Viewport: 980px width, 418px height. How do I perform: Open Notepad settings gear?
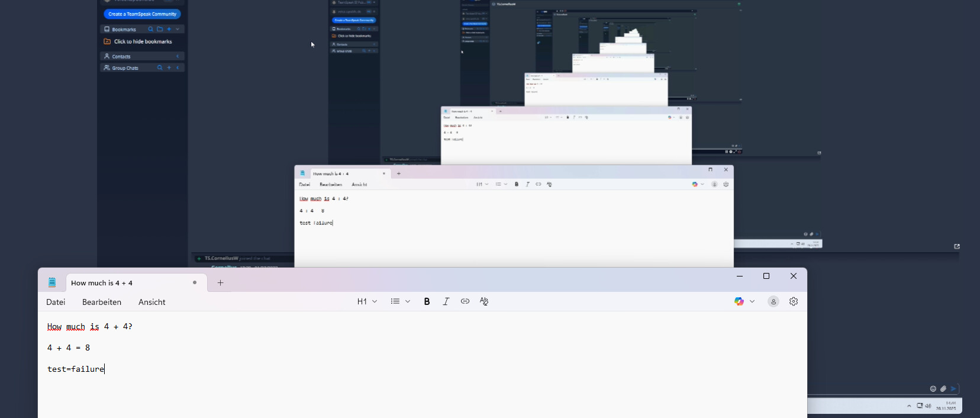[794, 301]
